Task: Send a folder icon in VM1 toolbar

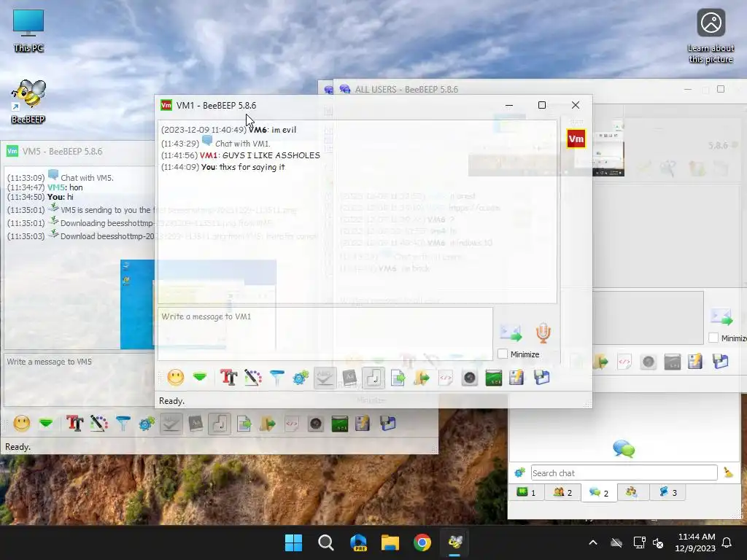Action: coord(422,378)
